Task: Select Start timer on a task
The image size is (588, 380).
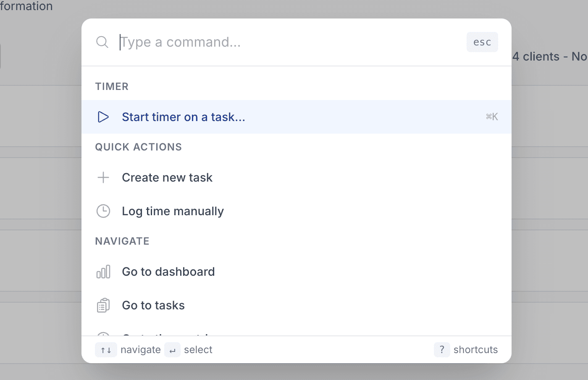Action: coord(184,117)
